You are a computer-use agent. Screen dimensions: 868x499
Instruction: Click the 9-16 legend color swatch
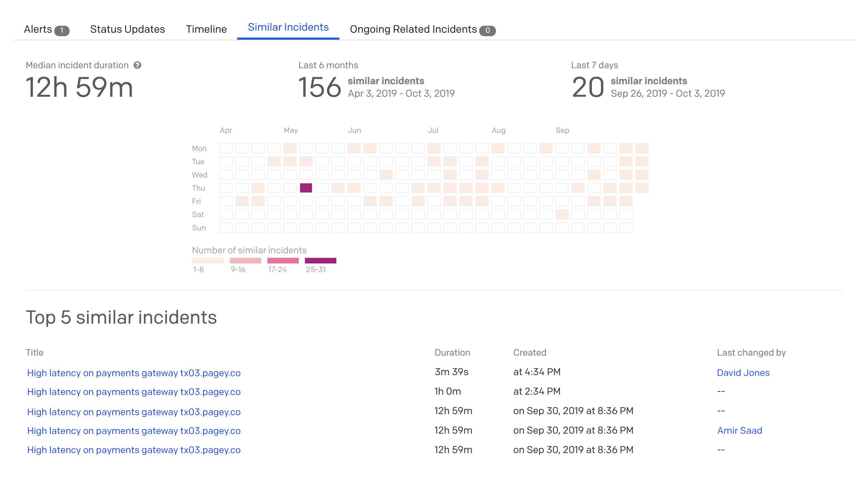click(245, 261)
